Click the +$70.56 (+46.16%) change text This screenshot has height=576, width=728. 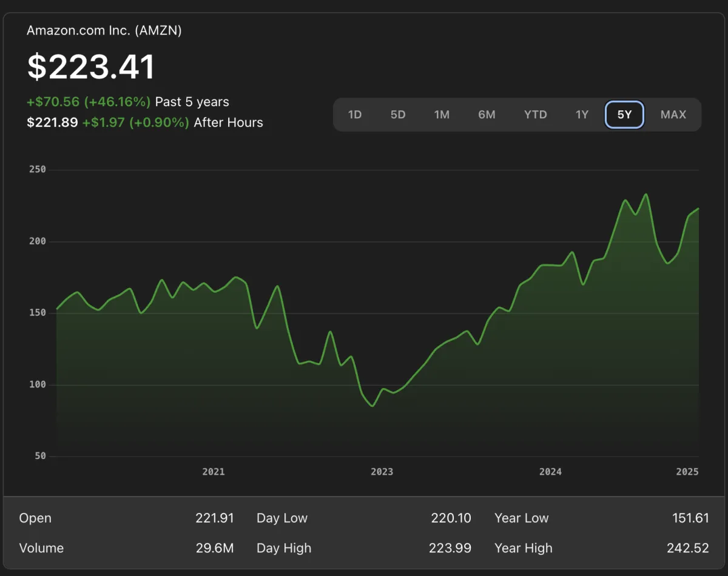(89, 102)
